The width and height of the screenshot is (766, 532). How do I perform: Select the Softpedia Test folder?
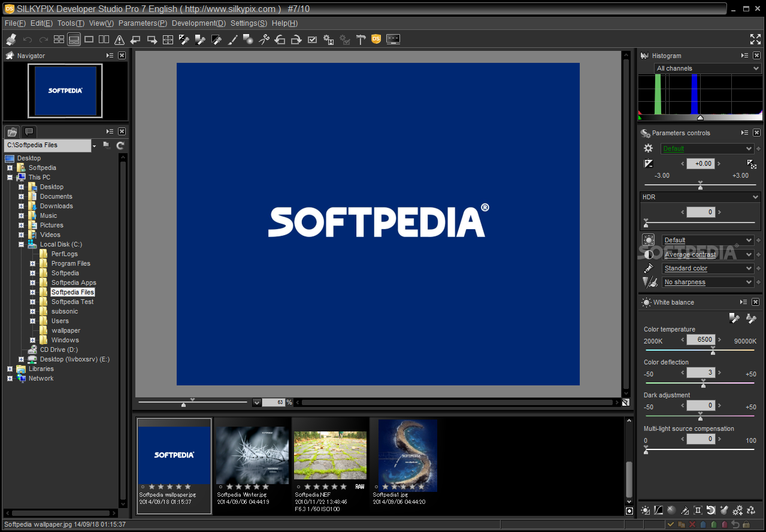[x=72, y=302]
